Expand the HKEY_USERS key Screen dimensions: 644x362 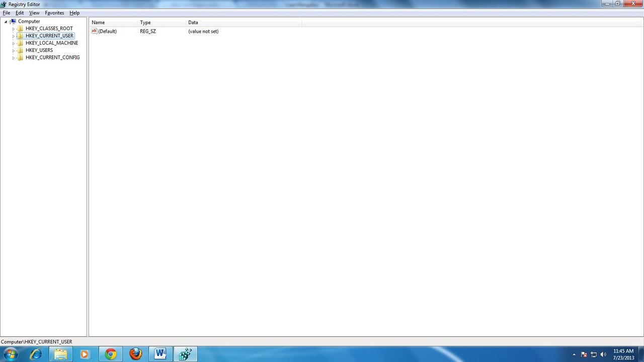click(x=14, y=50)
